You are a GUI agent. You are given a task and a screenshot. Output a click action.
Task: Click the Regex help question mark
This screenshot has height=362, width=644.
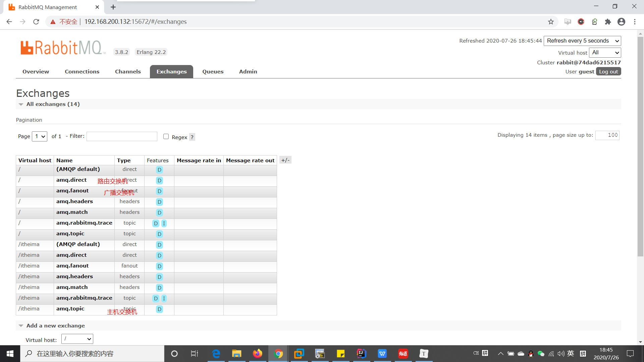click(x=192, y=137)
